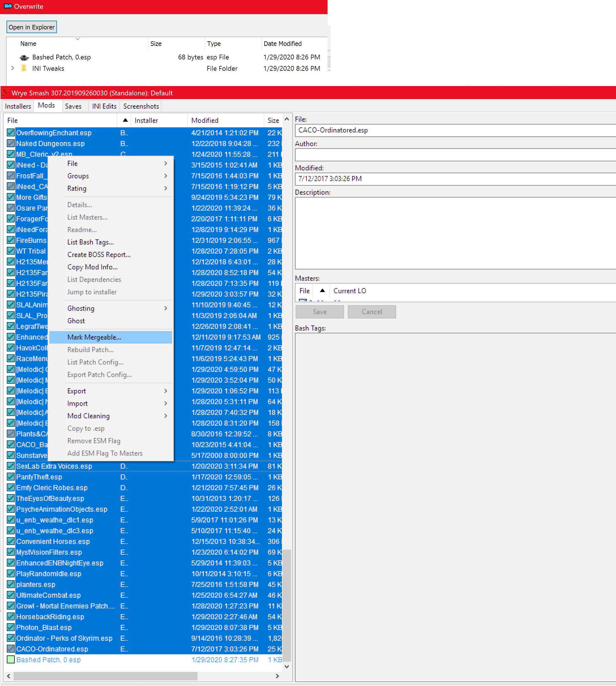Open the INI Edits tab
Image resolution: width=616 pixels, height=686 pixels.
pos(104,106)
